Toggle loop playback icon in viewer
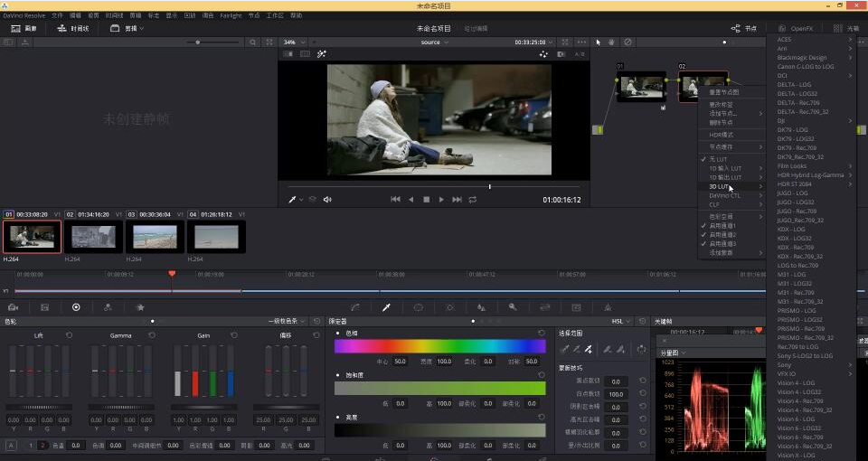Viewport: 868px width, 461px height. (x=472, y=199)
